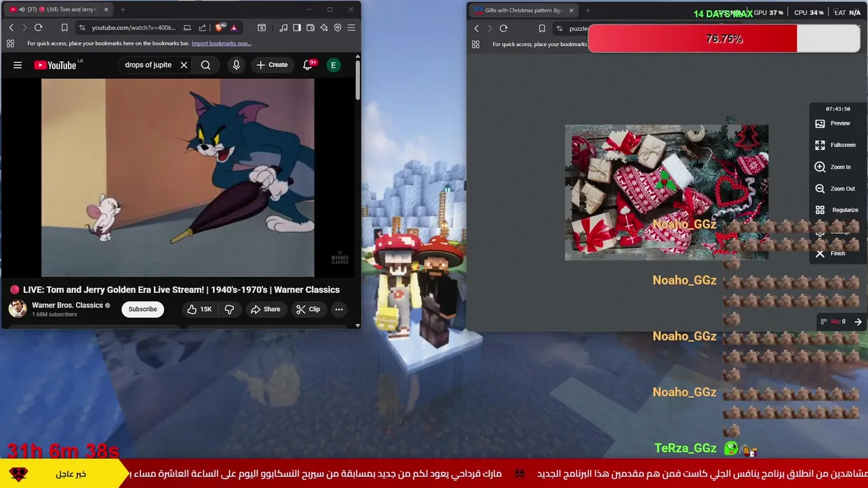Open Brave Wallet icon
Viewport: 868px width, 488px height.
311,28
